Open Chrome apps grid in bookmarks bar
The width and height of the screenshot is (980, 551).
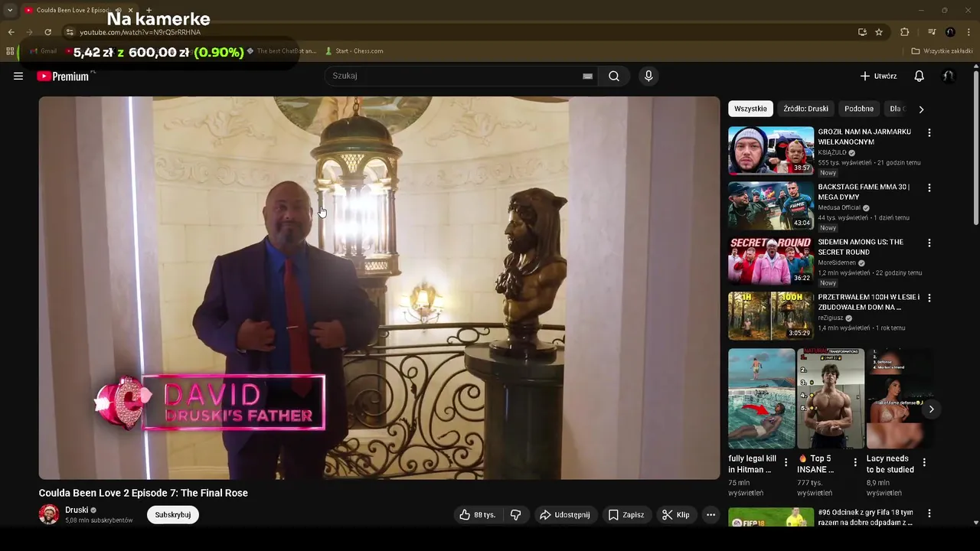click(x=10, y=51)
